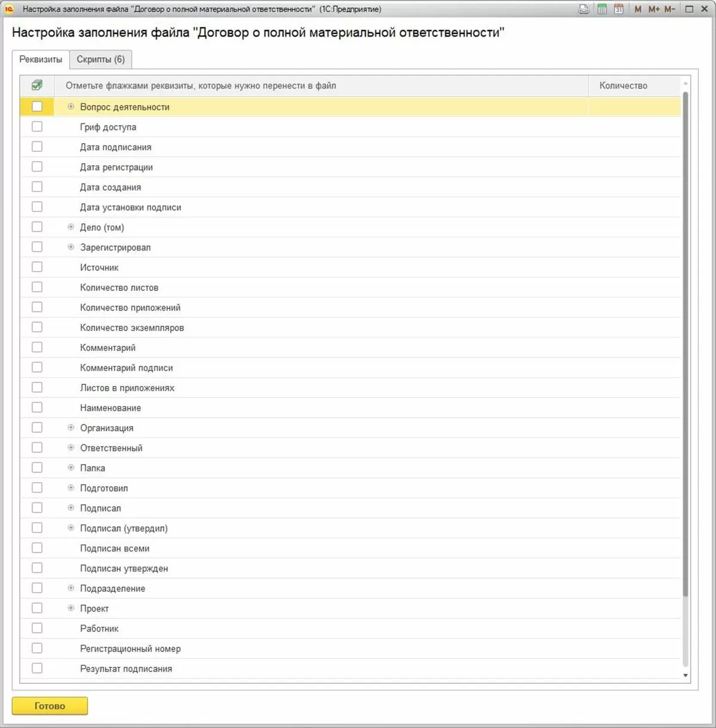Open the calculator icon in title bar
Screen dimensions: 716x728
602,9
